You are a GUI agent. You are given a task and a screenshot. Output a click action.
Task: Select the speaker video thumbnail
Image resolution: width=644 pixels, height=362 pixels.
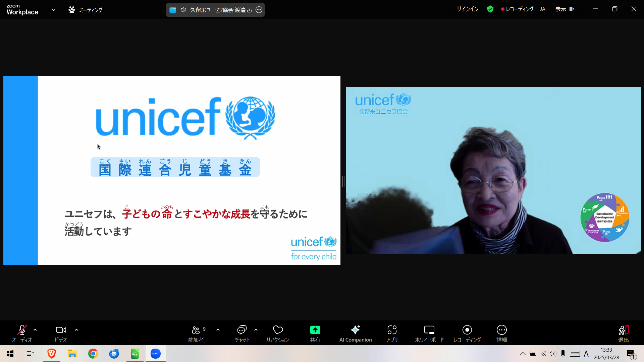pos(493,171)
